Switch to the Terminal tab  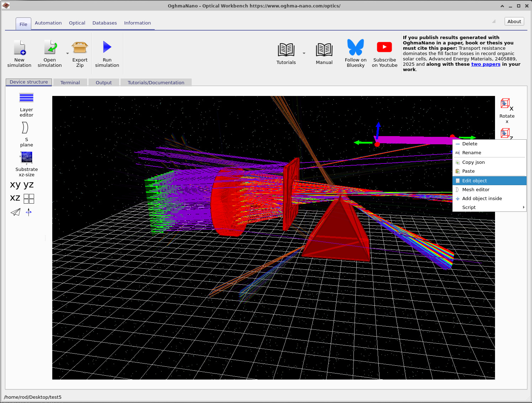coord(70,82)
